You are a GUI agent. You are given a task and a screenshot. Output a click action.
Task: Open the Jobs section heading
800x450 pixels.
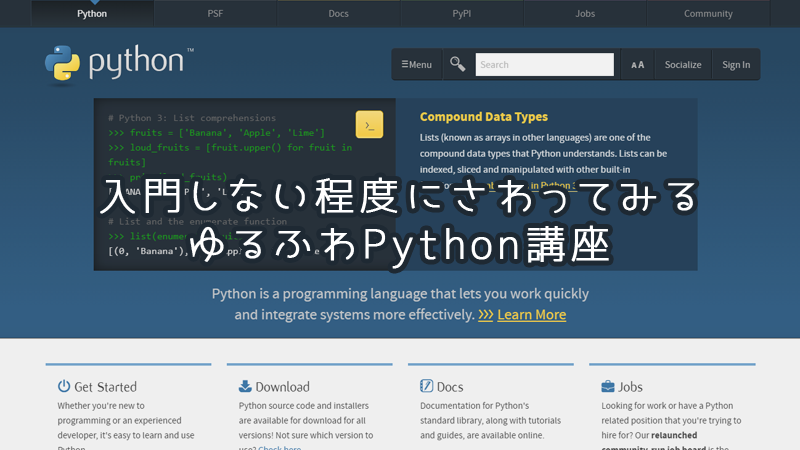(631, 387)
